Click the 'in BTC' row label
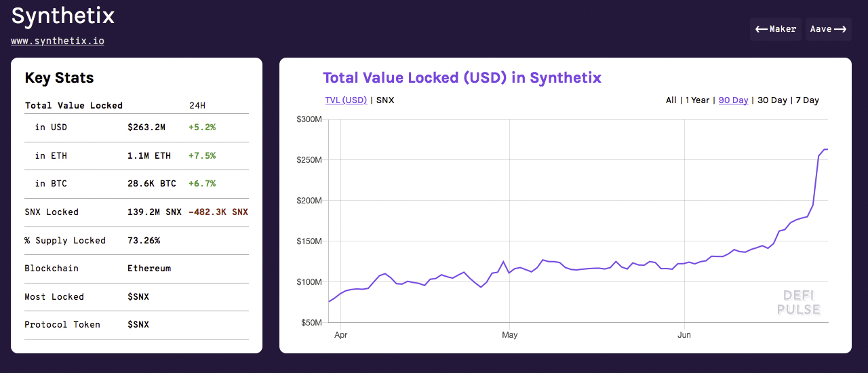The height and width of the screenshot is (373, 868). (x=52, y=184)
